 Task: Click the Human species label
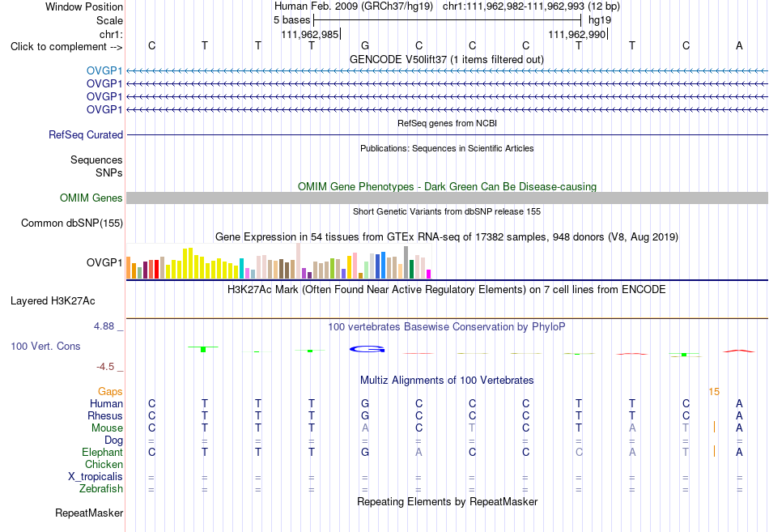click(x=106, y=404)
